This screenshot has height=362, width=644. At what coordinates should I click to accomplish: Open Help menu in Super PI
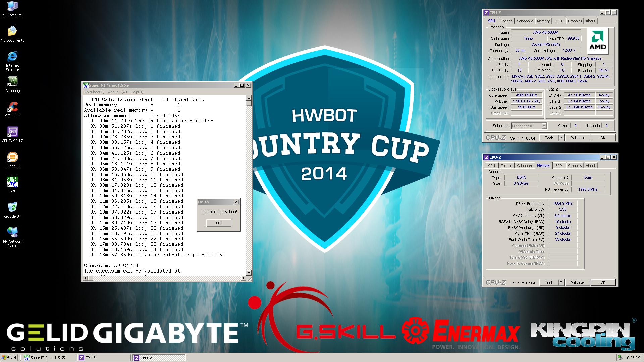(137, 92)
